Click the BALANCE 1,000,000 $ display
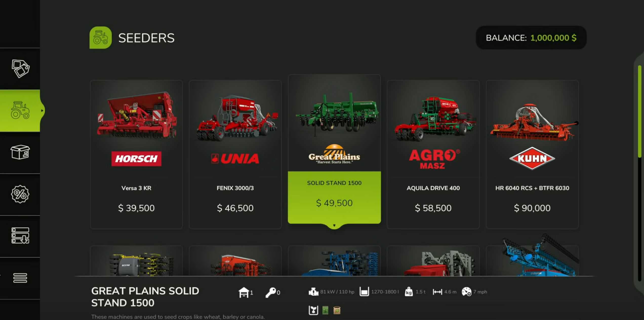This screenshot has height=320, width=644. coord(531,38)
